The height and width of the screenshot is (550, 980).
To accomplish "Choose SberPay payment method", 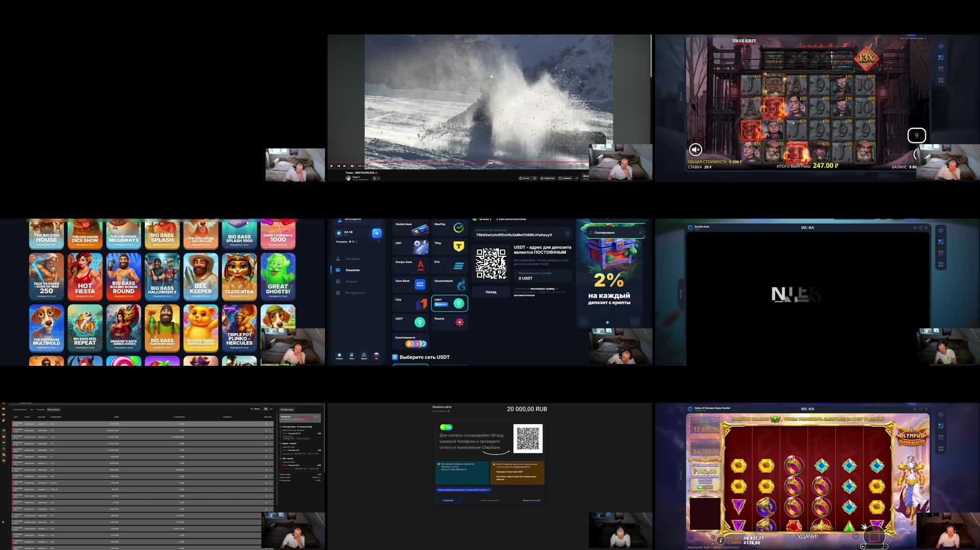I will pos(450,228).
